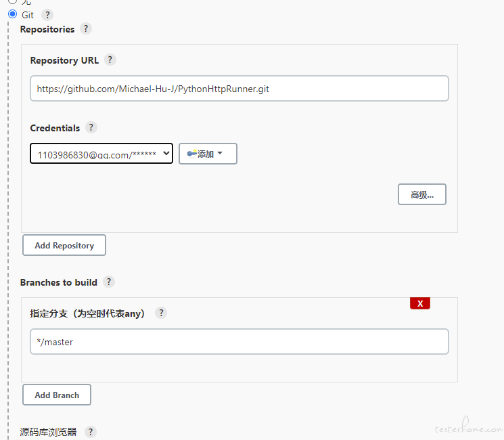Expand the 添加 credentials dropdown button

coord(208,154)
